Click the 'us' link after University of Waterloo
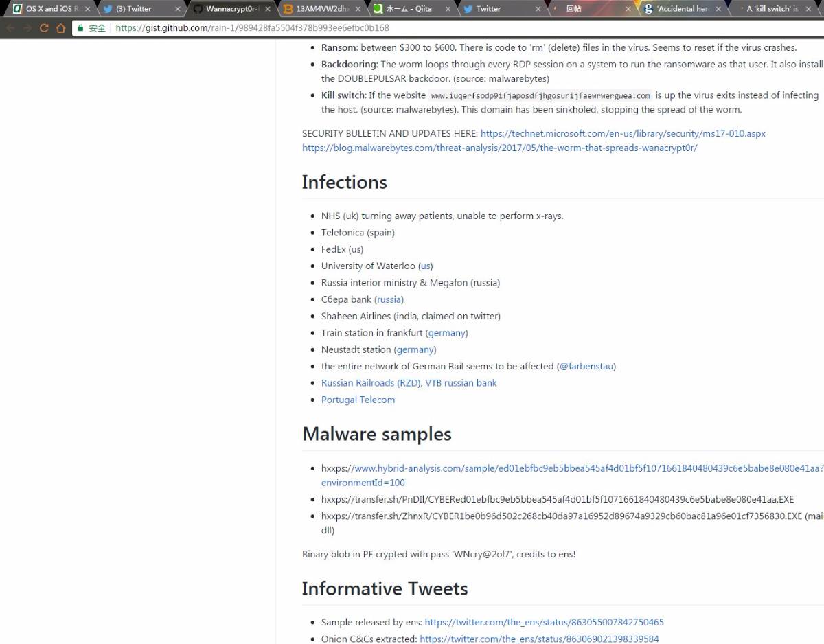Image resolution: width=824 pixels, height=644 pixels. (426, 266)
